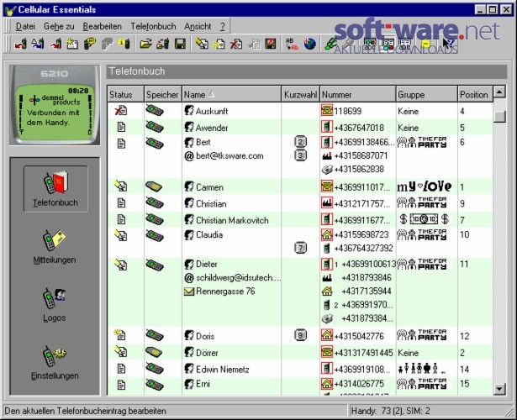Click the speed dial 9 badge for Doris
This screenshot has height=420, width=517.
coord(300,336)
